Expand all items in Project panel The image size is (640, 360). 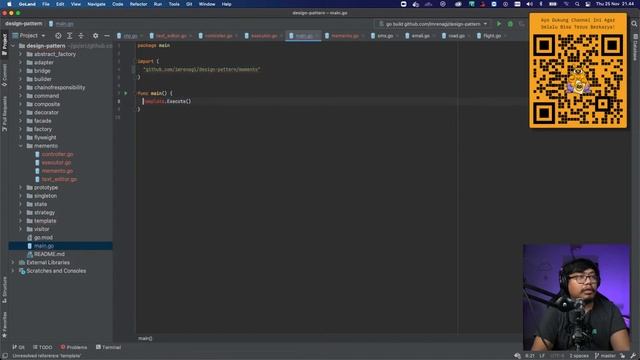coord(70,36)
